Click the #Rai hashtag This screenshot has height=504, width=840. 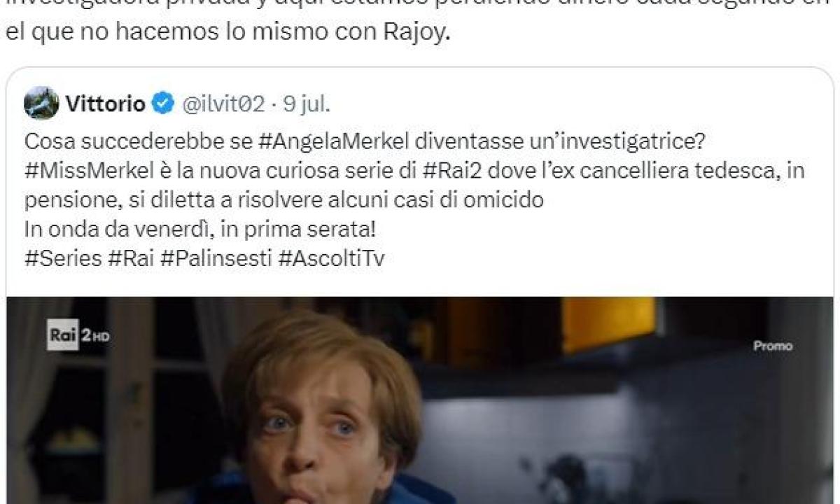pyautogui.click(x=130, y=258)
